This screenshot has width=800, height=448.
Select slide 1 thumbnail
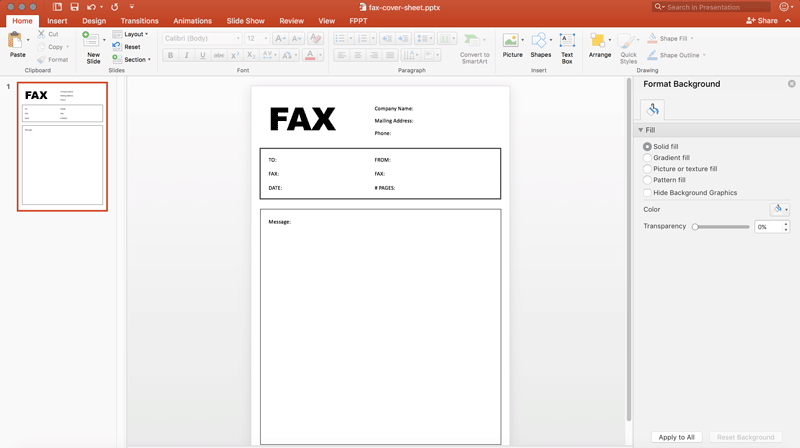point(62,147)
